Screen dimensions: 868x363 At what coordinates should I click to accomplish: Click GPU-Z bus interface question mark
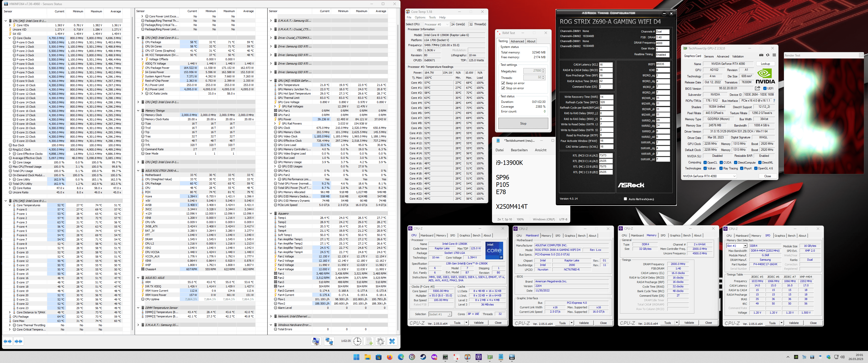point(774,100)
